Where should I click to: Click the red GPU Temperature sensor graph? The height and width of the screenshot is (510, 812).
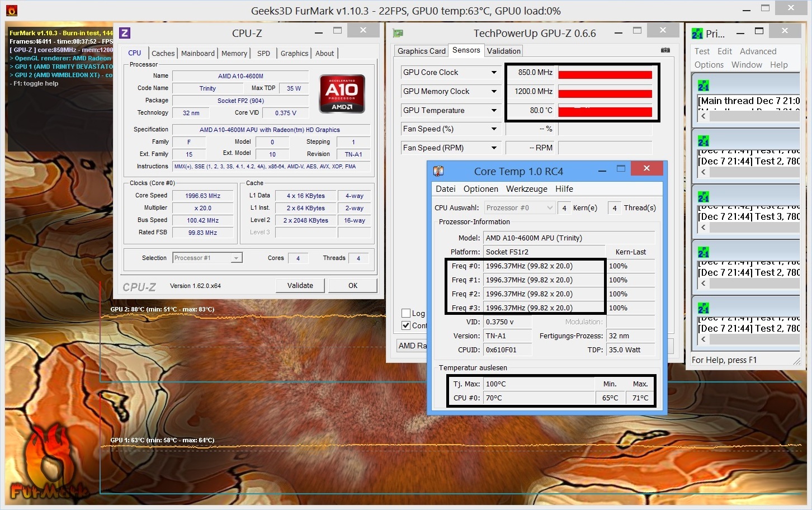pyautogui.click(x=605, y=111)
